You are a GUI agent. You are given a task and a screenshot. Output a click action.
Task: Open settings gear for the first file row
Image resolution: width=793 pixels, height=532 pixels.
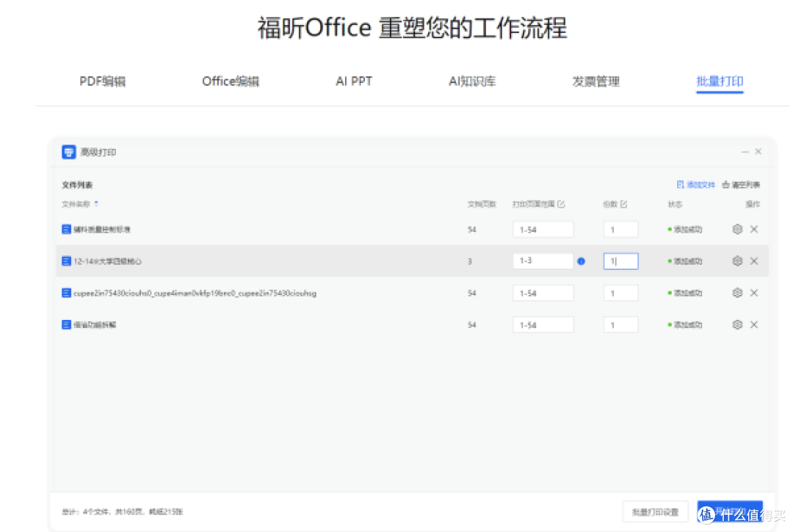coord(737,230)
